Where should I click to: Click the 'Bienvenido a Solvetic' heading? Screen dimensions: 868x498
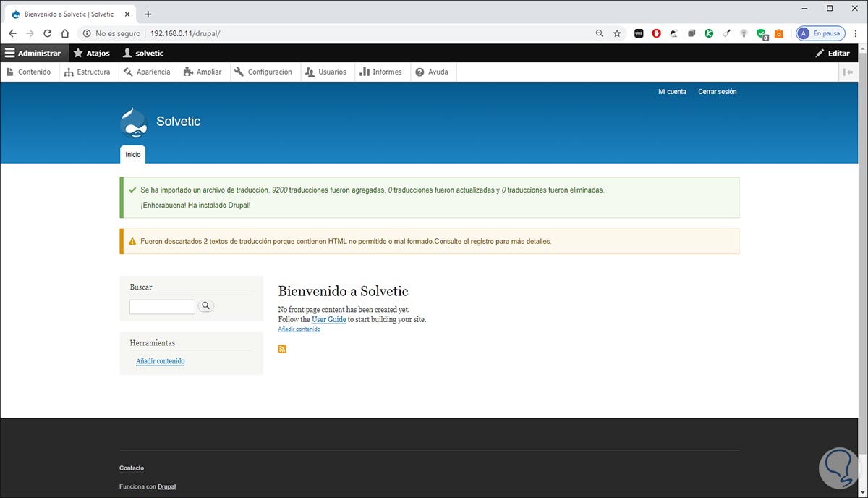[344, 291]
